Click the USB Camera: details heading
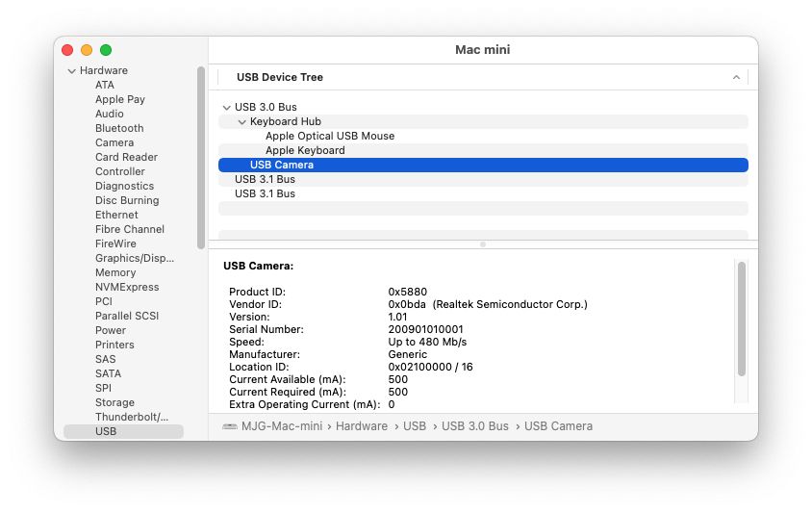812x512 pixels. click(259, 267)
